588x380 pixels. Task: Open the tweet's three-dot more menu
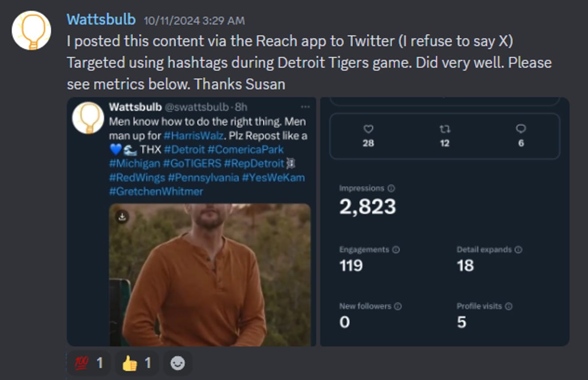[x=305, y=107]
